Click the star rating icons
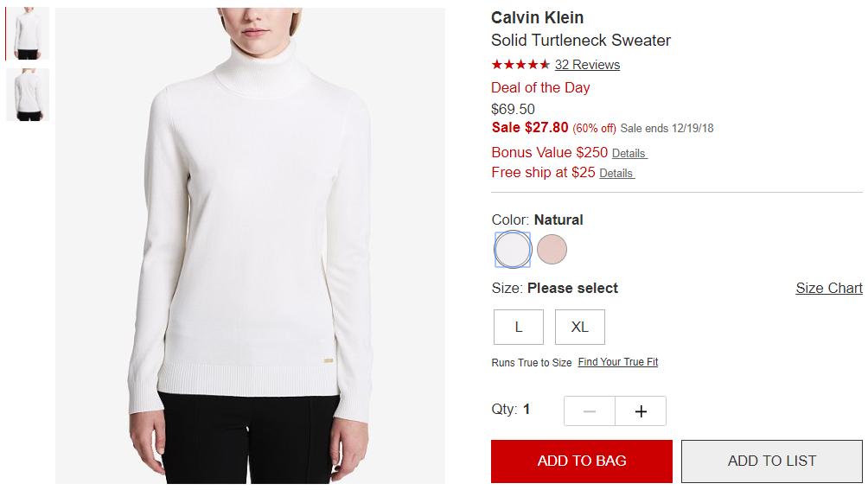This screenshot has width=868, height=490. click(520, 65)
